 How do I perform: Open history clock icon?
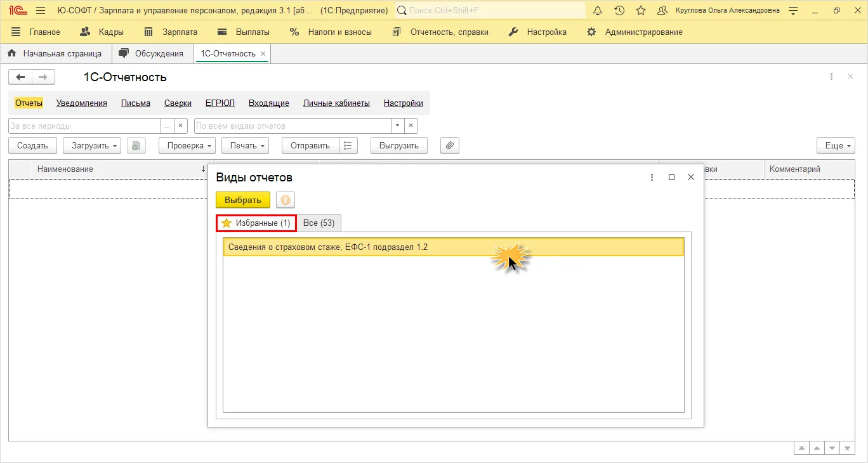pyautogui.click(x=619, y=10)
